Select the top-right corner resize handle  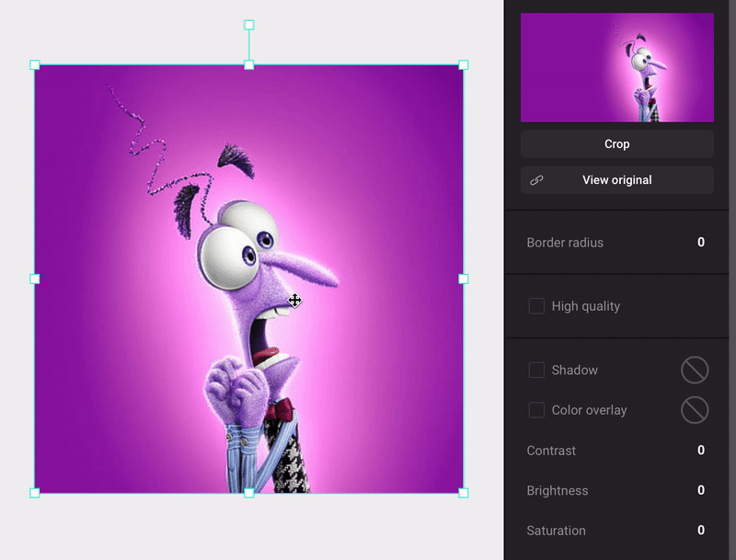click(x=463, y=65)
